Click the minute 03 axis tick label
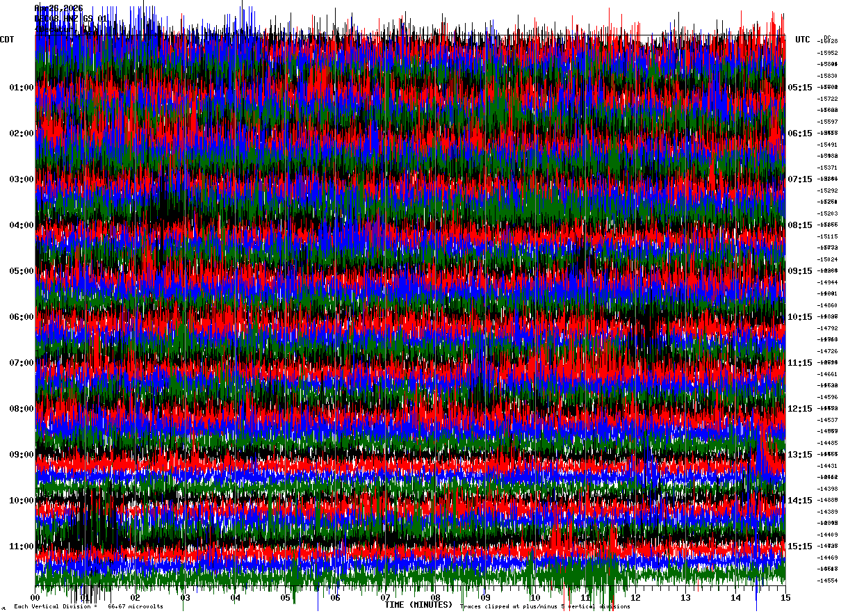The height and width of the screenshot is (616, 841). (186, 598)
